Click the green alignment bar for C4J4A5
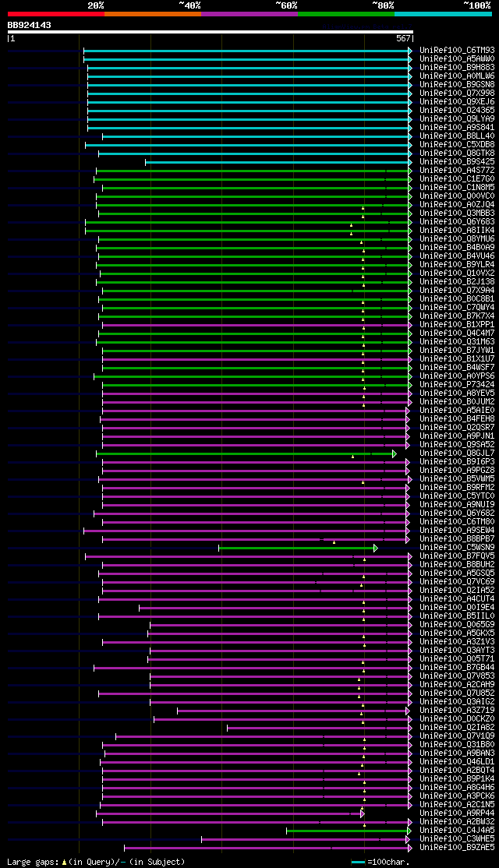Viewport: 499px width, 868px height. tap(349, 831)
